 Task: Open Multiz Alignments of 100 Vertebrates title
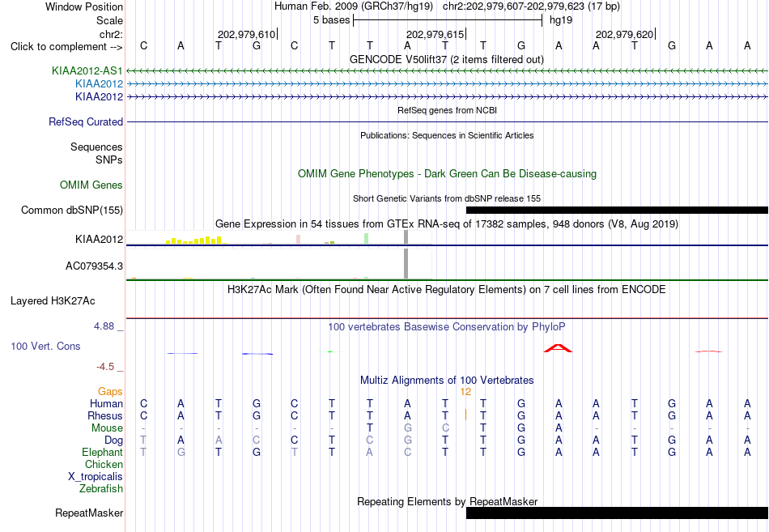click(447, 381)
